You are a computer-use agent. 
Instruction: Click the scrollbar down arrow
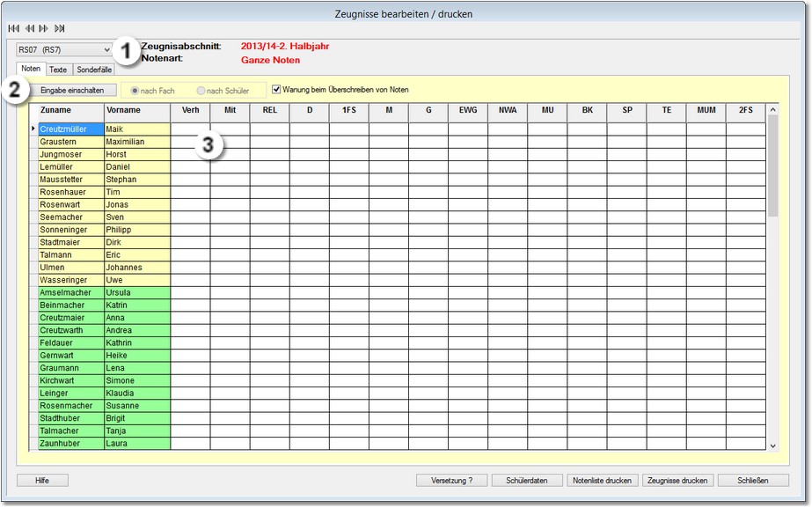point(772,445)
